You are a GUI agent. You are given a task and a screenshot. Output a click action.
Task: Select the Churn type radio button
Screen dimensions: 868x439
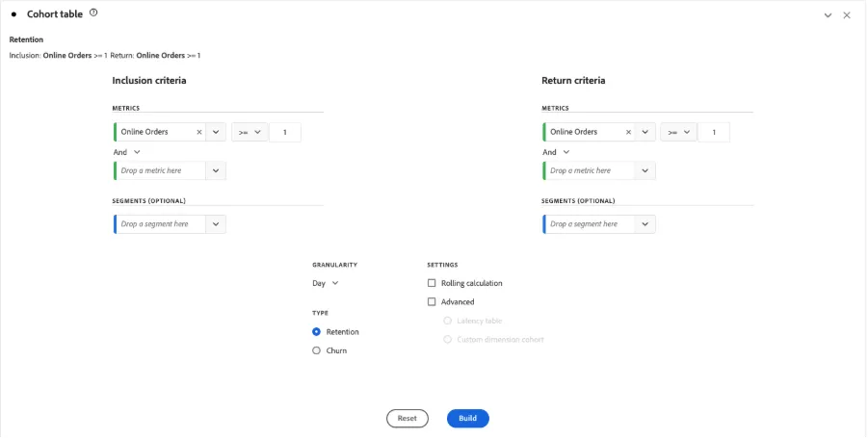tap(316, 350)
